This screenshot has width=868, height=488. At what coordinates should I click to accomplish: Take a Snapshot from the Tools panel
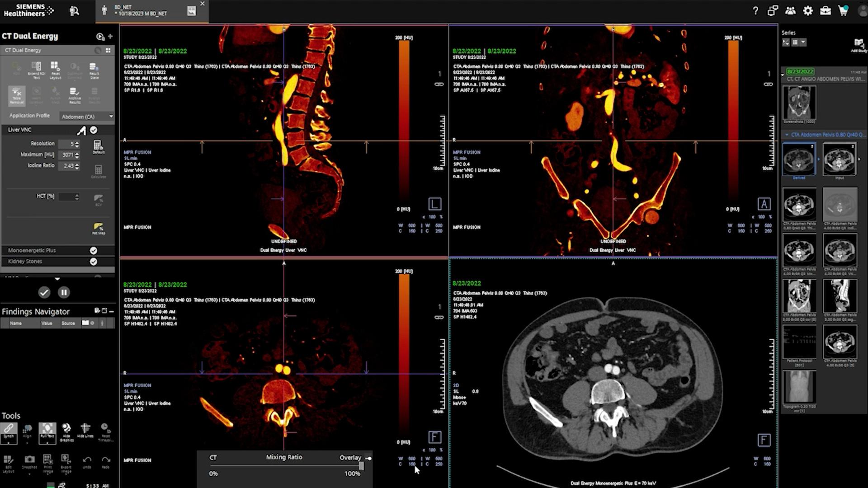29,460
